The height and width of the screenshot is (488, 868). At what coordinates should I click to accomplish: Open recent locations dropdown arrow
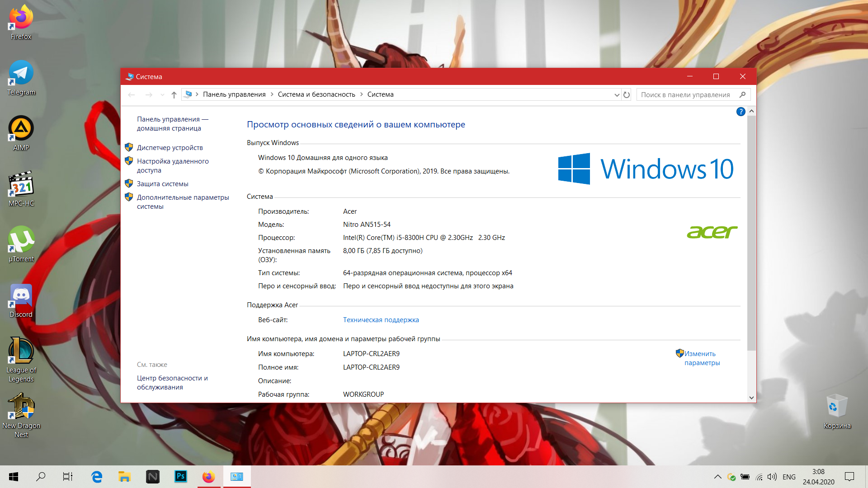click(x=162, y=95)
